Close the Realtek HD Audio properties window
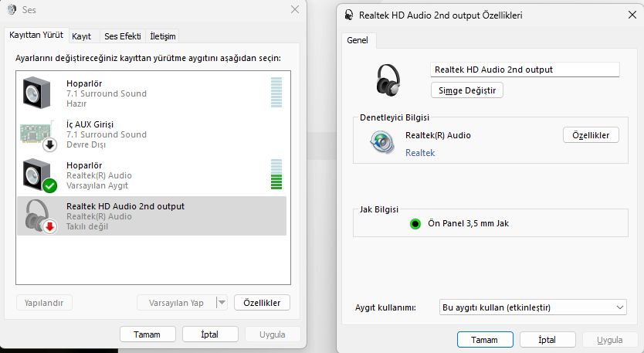Viewport: 644px width, 353px height. pos(632,15)
